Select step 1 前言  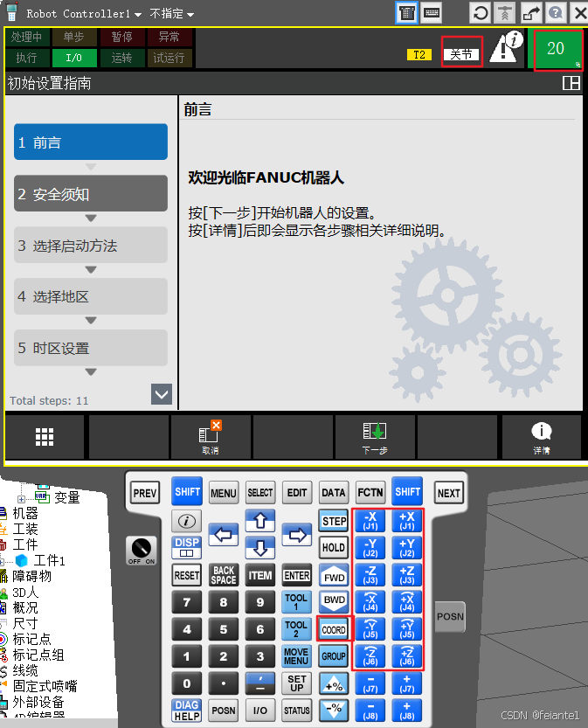point(91,142)
